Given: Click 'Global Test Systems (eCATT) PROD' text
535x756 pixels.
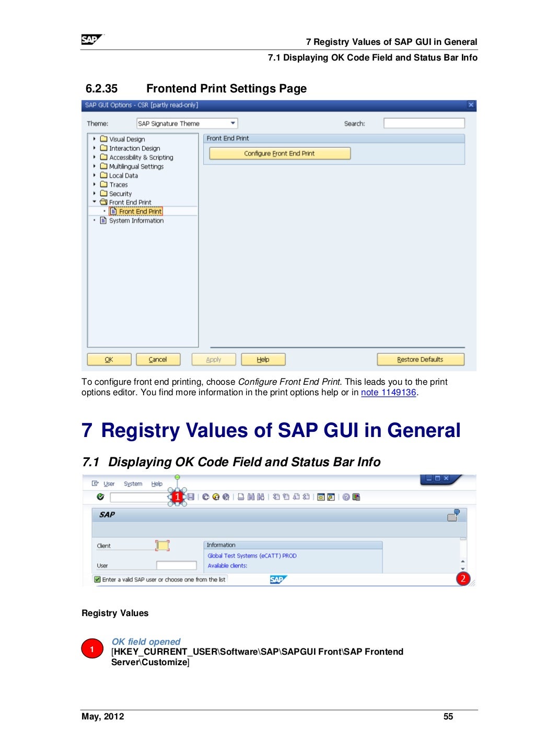Looking at the screenshot, I should click(x=252, y=556).
